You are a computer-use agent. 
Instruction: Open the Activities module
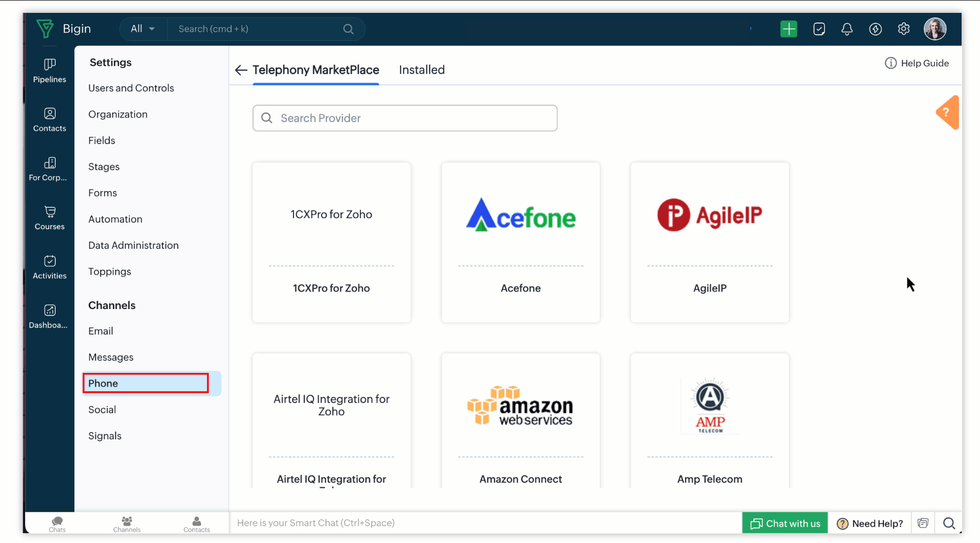(x=50, y=267)
